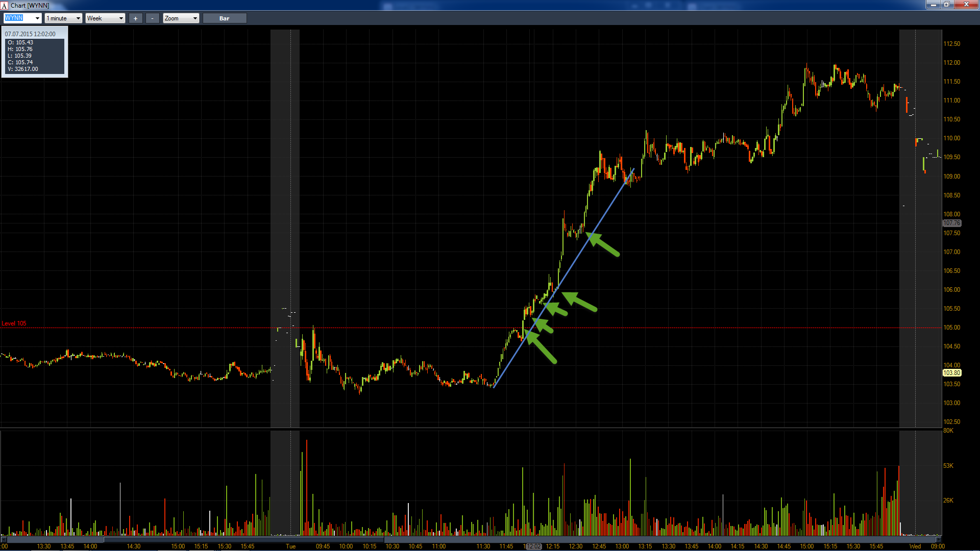Click the 'L: 105.39' low value

coord(19,56)
